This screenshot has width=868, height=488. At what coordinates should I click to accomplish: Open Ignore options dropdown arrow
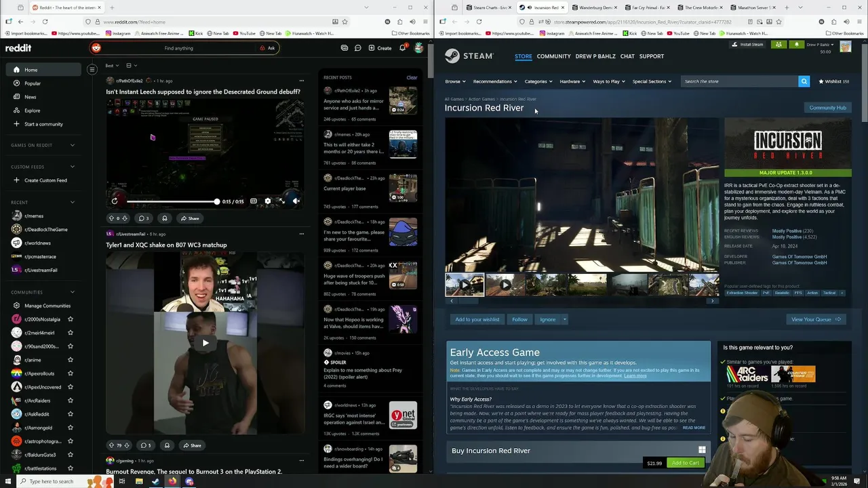564,319
